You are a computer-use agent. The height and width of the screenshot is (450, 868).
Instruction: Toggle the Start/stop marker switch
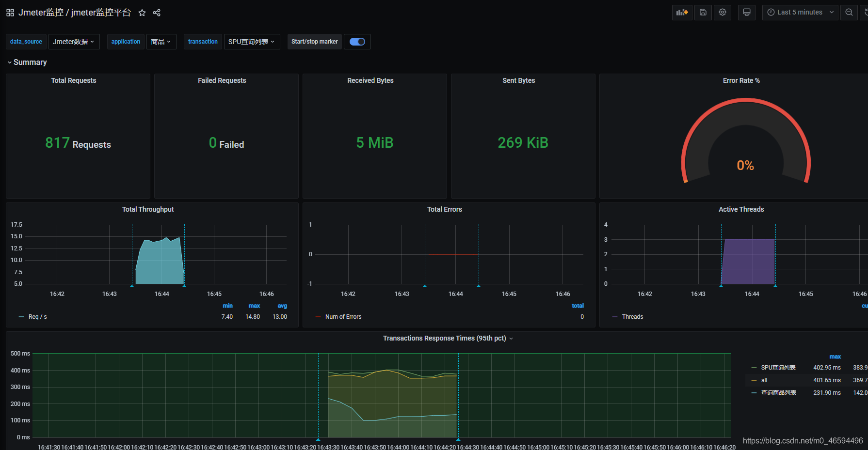(357, 42)
